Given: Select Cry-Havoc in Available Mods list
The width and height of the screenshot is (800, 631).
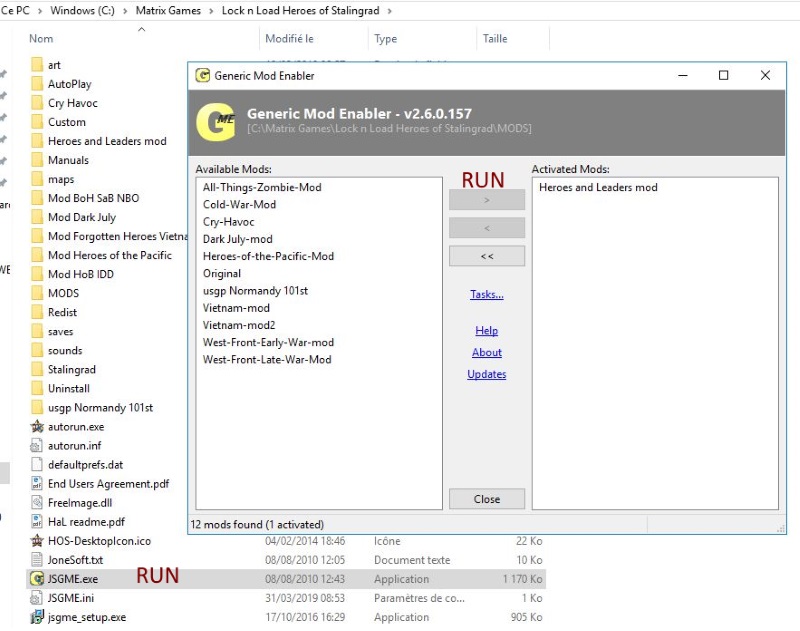Looking at the screenshot, I should pyautogui.click(x=229, y=222).
